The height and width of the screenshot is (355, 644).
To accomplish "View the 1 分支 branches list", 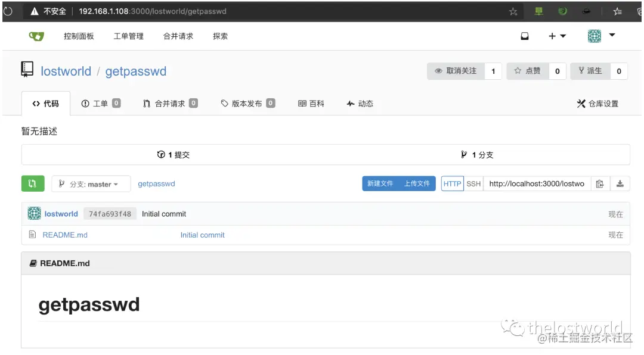I will pos(477,155).
